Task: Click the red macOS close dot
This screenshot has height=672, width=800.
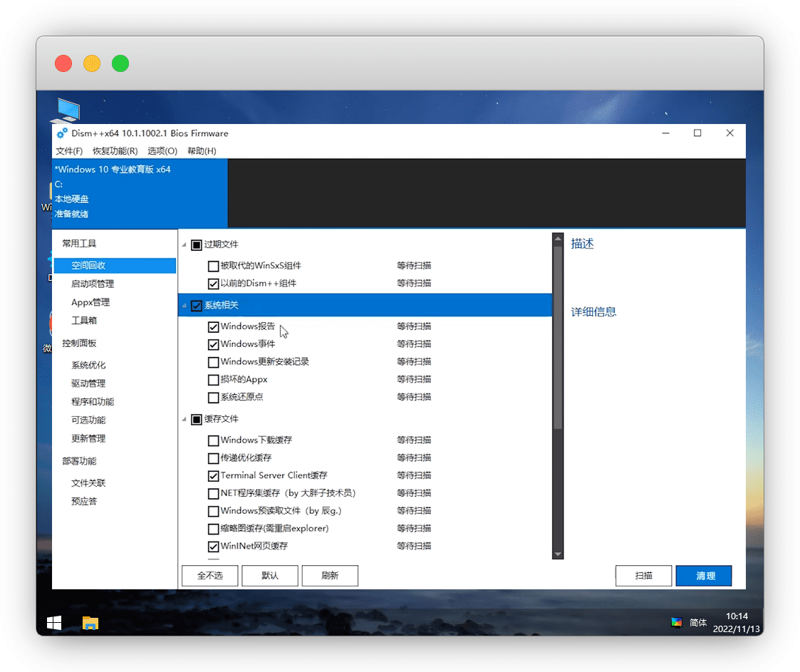Action: pyautogui.click(x=63, y=63)
